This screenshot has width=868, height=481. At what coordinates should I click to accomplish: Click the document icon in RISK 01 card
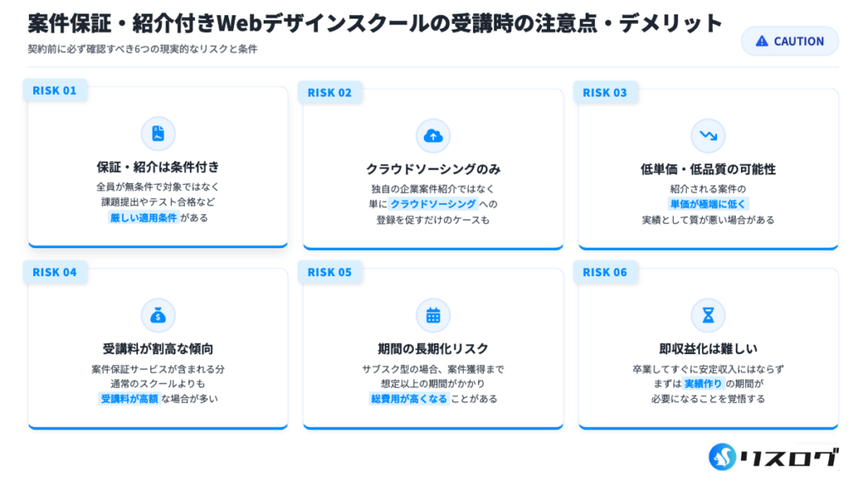(x=158, y=134)
